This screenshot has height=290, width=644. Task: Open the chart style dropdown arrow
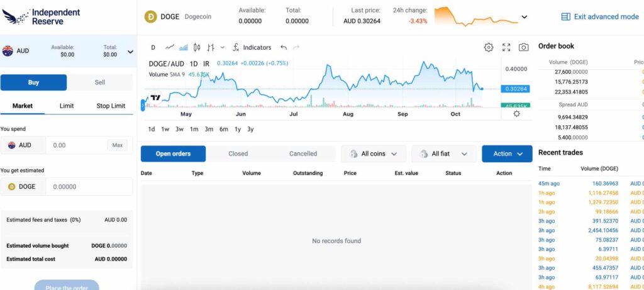(222, 47)
